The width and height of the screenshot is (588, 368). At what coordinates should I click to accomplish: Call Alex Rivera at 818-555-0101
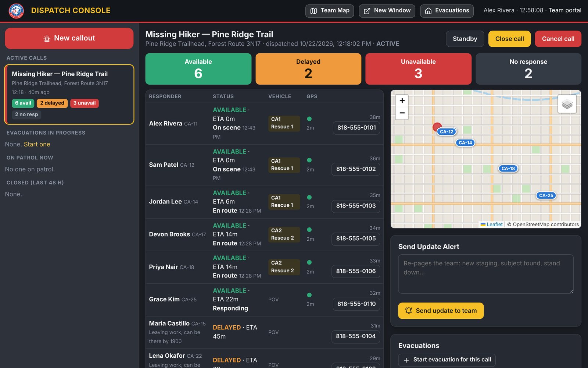[356, 128]
